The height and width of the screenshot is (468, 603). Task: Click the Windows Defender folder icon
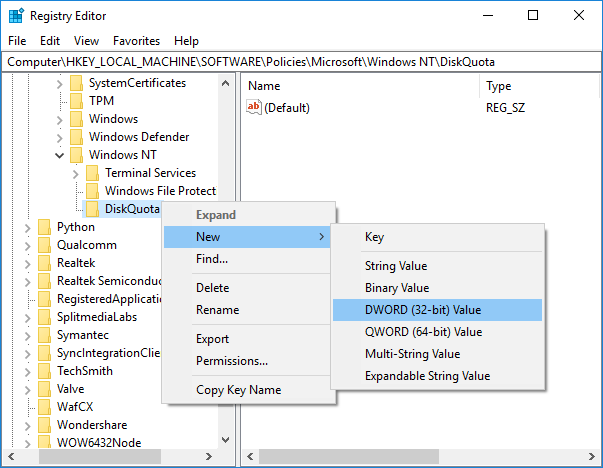coord(76,137)
